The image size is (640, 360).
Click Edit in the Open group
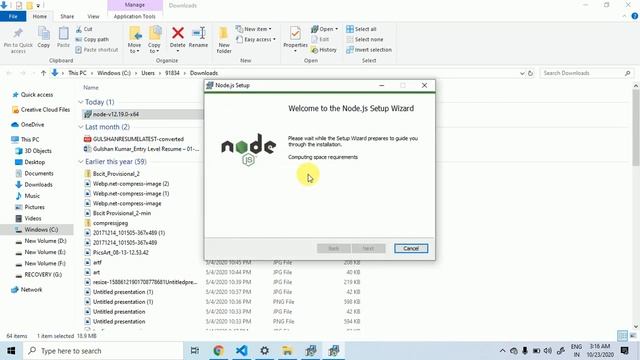320,40
